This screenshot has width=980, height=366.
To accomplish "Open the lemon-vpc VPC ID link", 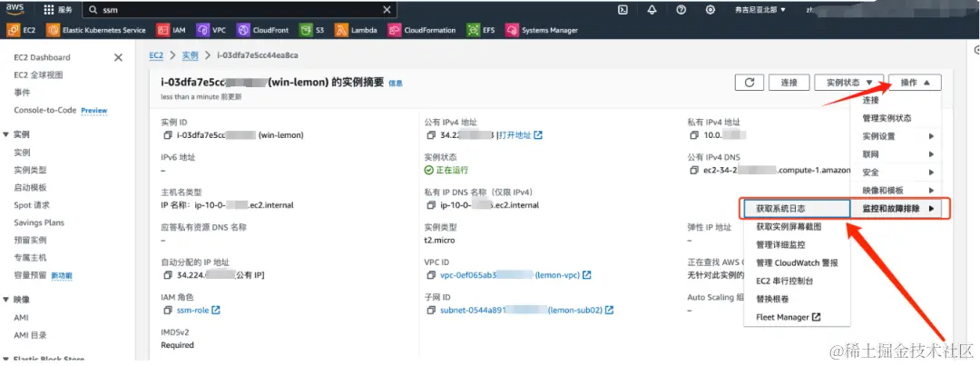I will 515,275.
